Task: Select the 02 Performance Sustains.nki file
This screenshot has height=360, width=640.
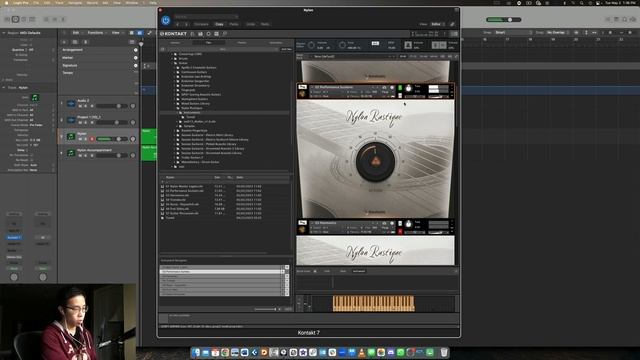Action: 184,191
